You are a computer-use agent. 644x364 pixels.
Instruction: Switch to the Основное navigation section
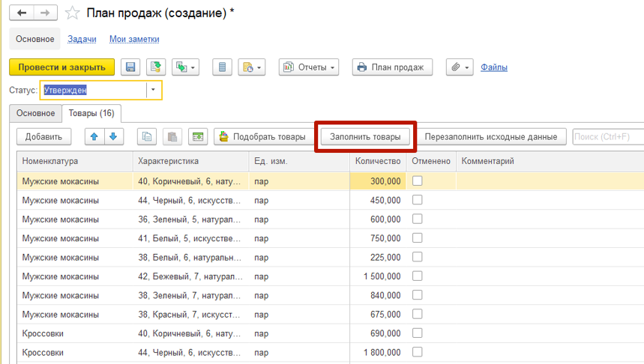35,39
